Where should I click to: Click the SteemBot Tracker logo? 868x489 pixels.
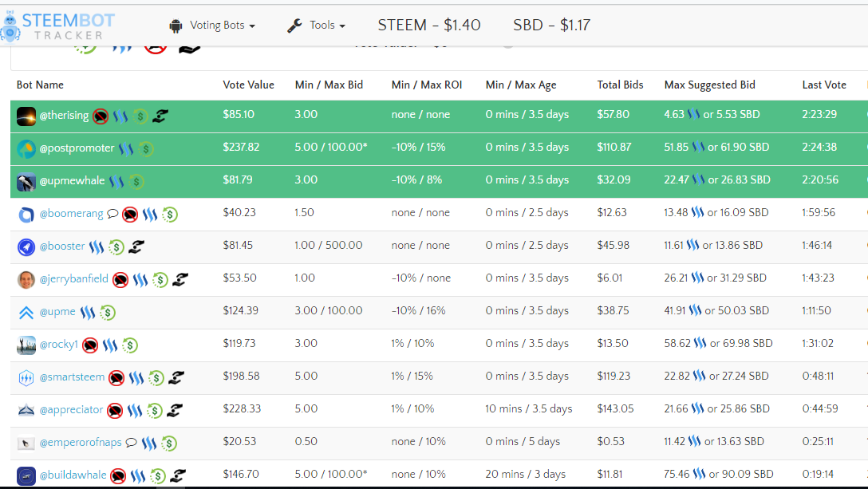pyautogui.click(x=57, y=26)
